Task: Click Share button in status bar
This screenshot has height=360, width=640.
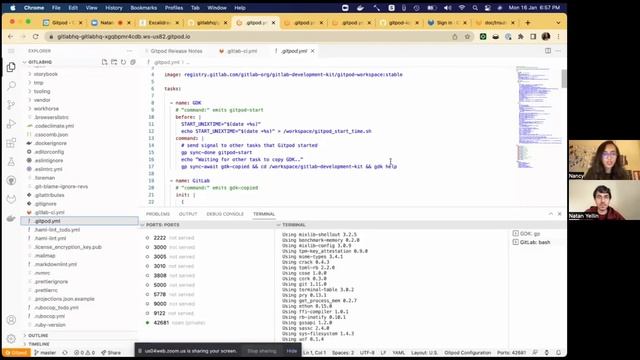Action: (111, 352)
